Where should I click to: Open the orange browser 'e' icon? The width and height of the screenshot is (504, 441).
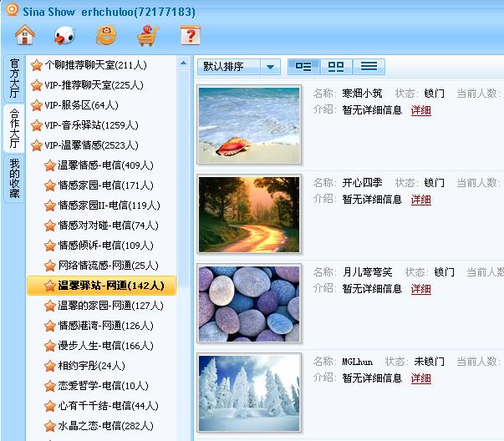click(106, 35)
